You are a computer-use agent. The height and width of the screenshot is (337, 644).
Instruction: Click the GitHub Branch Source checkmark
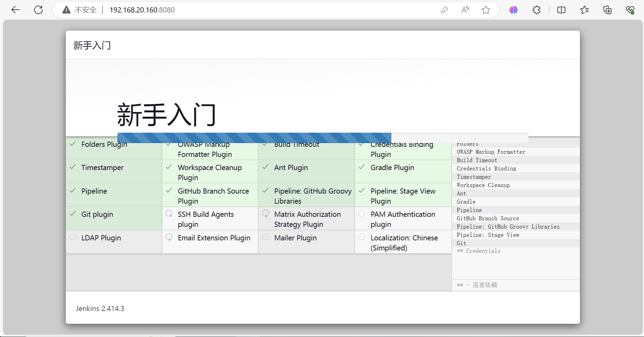tap(169, 190)
